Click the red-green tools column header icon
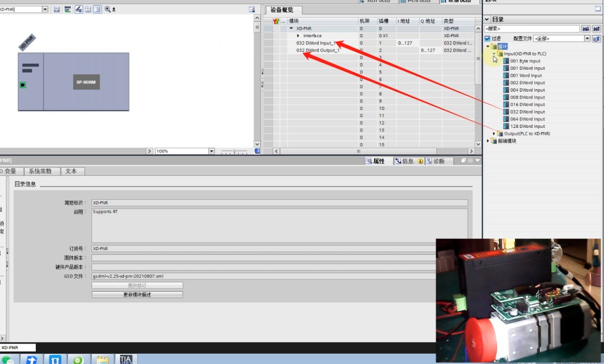 [276, 21]
